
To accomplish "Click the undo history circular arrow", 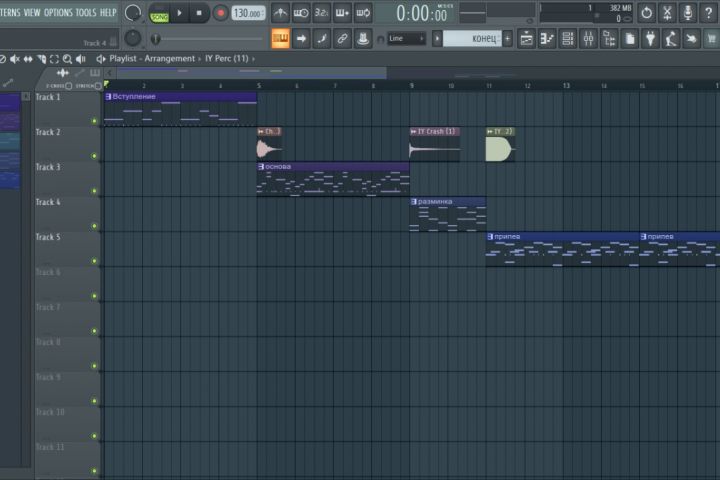I will [647, 13].
